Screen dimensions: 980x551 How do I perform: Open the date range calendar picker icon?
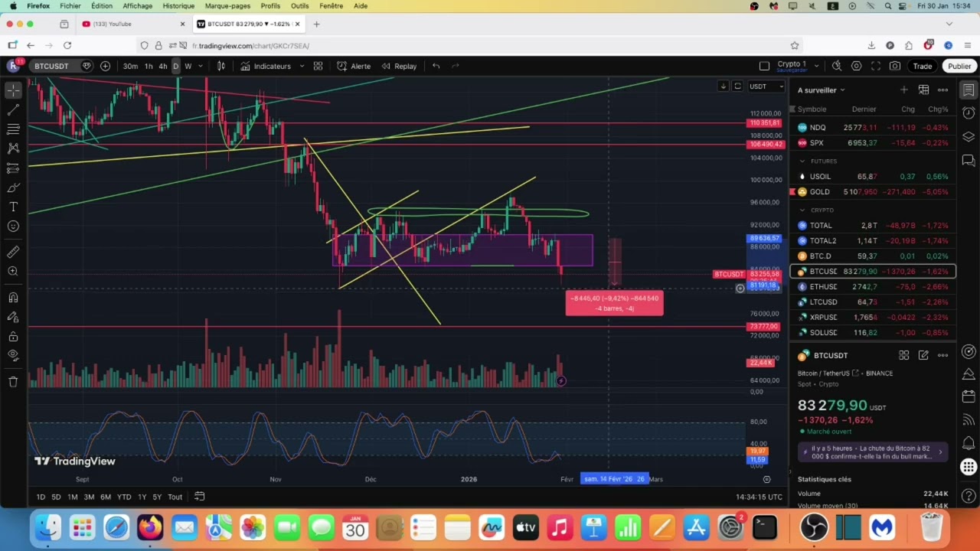[199, 497]
